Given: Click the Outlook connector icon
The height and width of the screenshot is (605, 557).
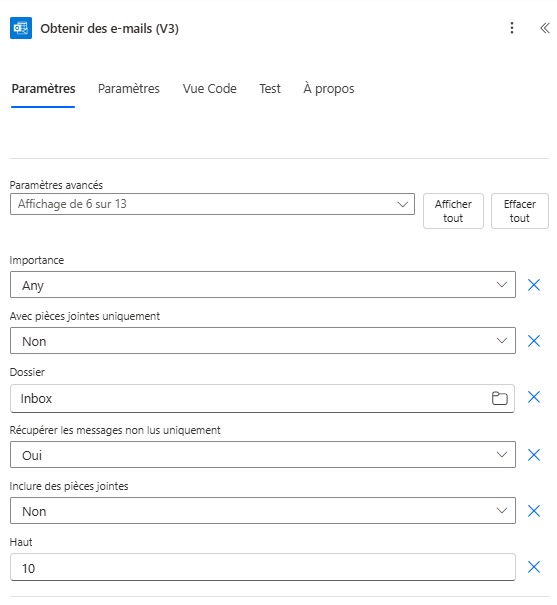Looking at the screenshot, I should point(21,28).
